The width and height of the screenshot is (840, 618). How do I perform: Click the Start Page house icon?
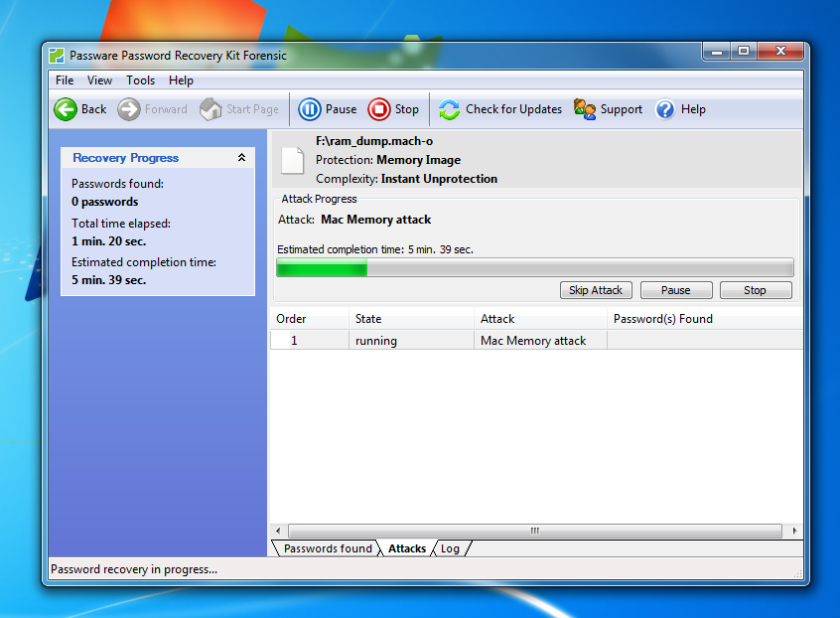click(x=210, y=109)
